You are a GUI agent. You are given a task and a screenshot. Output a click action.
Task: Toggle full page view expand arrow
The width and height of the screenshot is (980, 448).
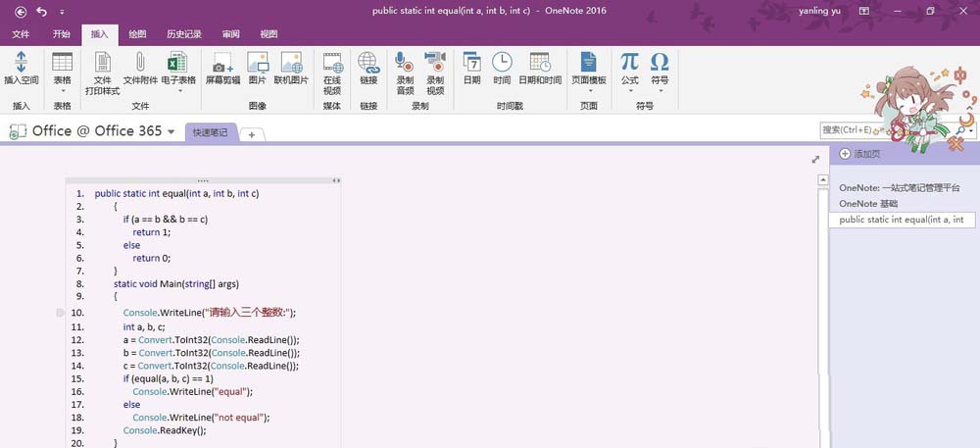pyautogui.click(x=815, y=159)
